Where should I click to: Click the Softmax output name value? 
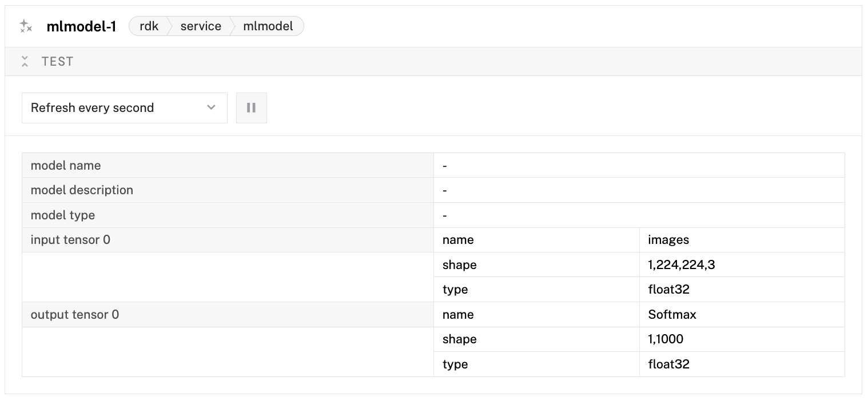tap(672, 315)
